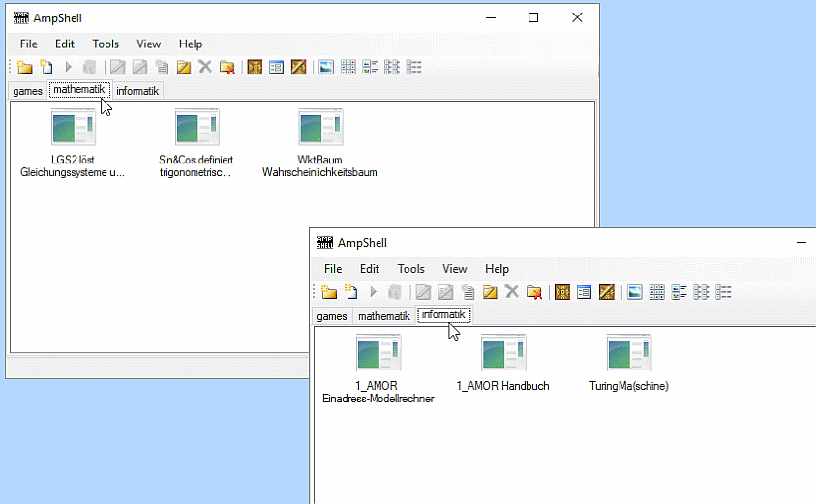The image size is (816, 504).
Task: Click the gray X delete icon in the upper-left window toolbar
Action: pos(205,67)
